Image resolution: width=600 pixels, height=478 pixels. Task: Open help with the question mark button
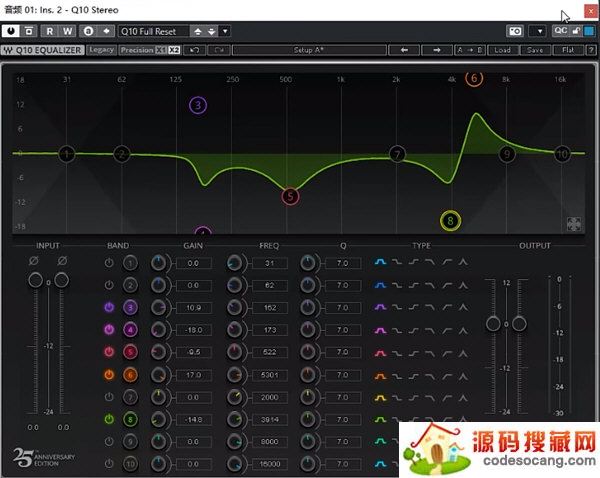tap(591, 50)
